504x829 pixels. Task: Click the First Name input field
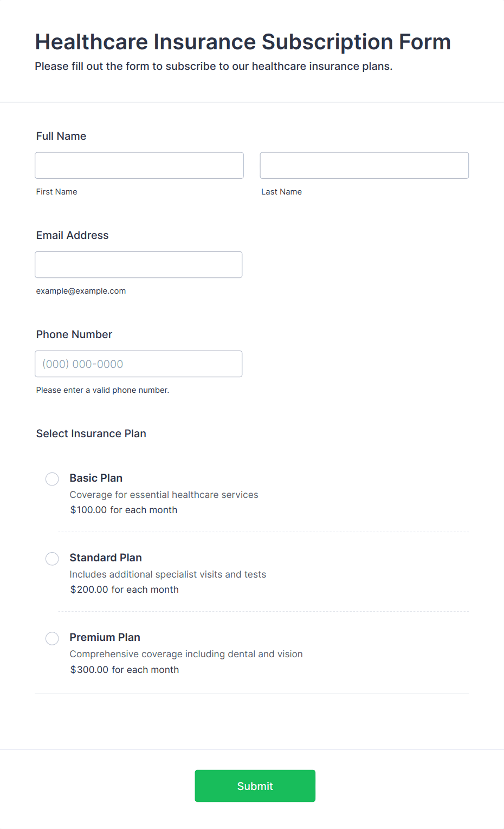pos(139,165)
